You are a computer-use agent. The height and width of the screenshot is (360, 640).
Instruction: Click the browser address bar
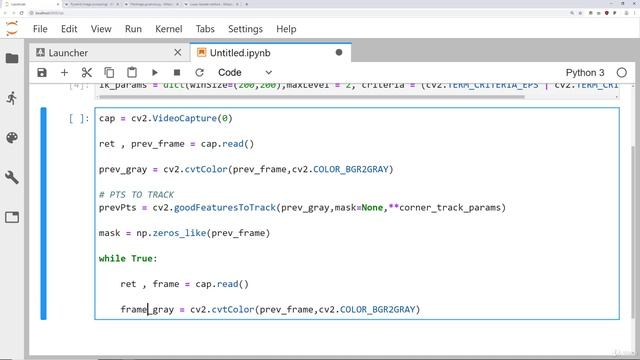tap(298, 13)
